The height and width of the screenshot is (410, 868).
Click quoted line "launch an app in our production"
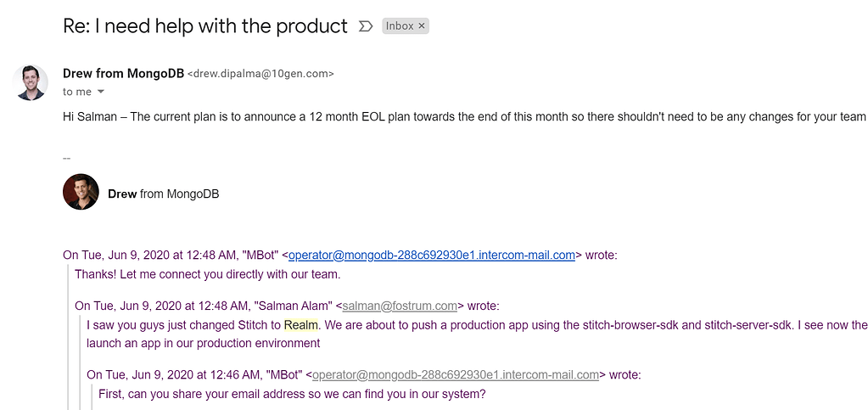click(x=203, y=343)
